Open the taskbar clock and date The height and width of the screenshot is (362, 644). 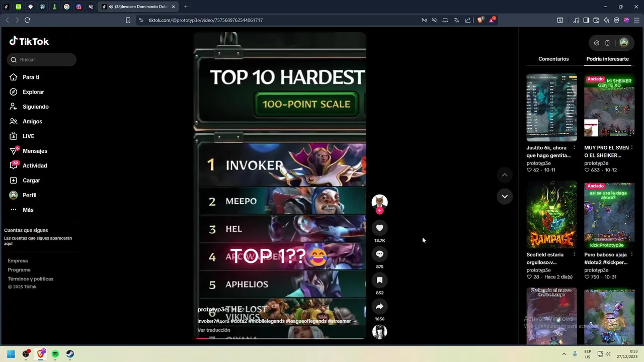[x=628, y=354]
